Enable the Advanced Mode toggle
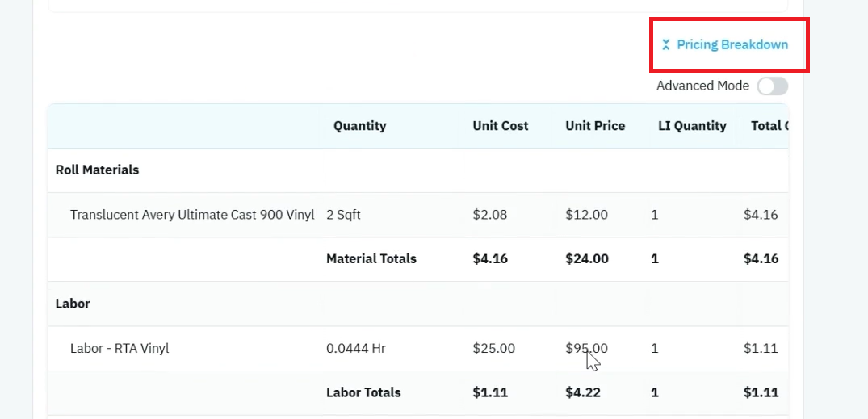868x419 pixels. (772, 86)
